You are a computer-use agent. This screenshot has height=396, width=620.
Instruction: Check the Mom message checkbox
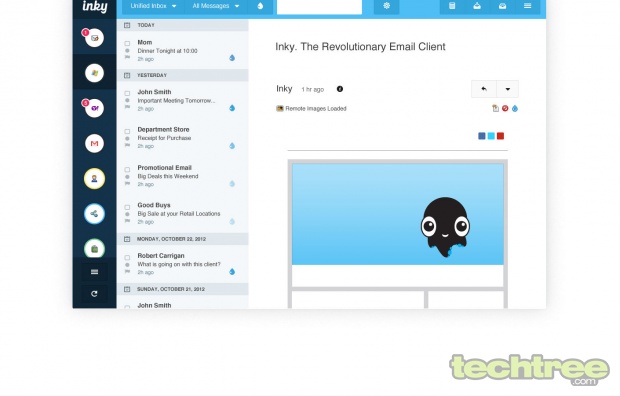[127, 43]
